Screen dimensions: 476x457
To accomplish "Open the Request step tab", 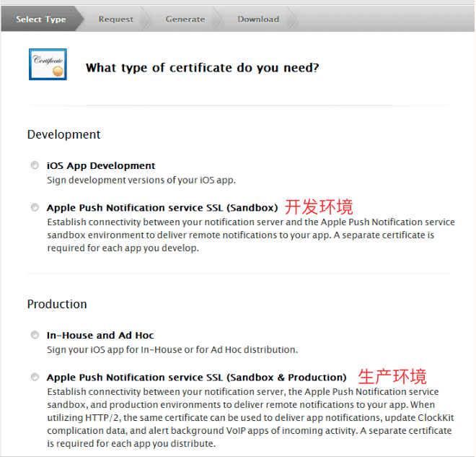I will pyautogui.click(x=115, y=19).
